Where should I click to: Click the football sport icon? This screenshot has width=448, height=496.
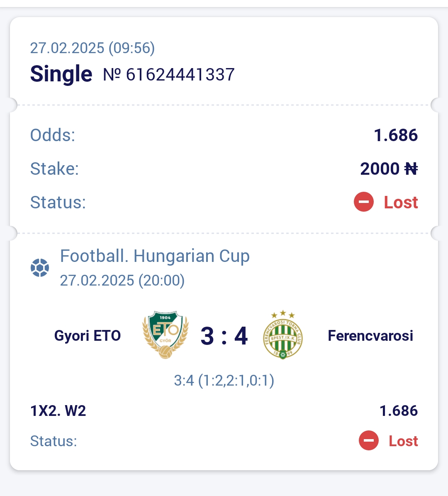(x=40, y=268)
